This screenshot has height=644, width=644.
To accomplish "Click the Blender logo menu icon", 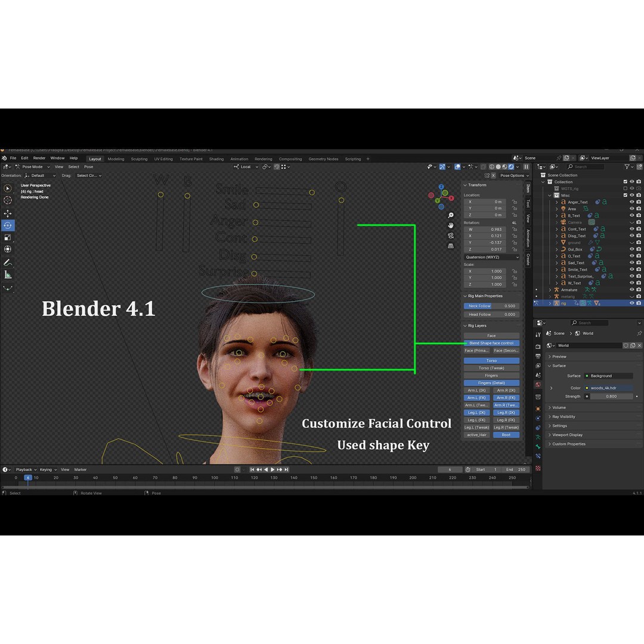I will point(4,158).
